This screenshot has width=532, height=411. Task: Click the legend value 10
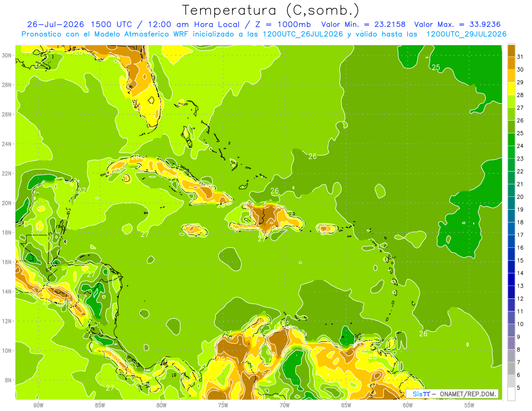[520, 324]
